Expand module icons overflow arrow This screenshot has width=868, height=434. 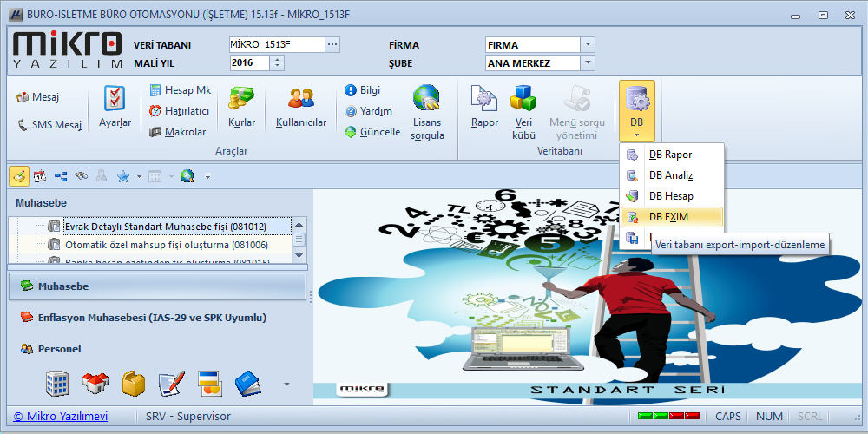click(x=286, y=384)
